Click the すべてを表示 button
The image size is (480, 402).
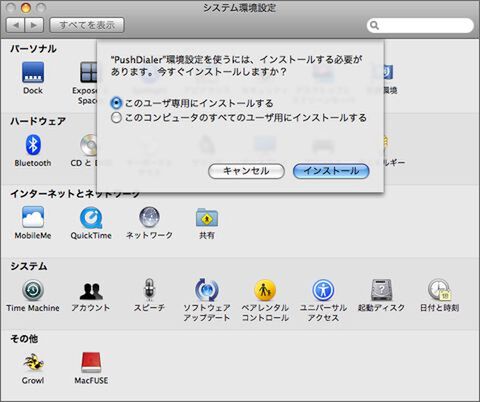(87, 25)
